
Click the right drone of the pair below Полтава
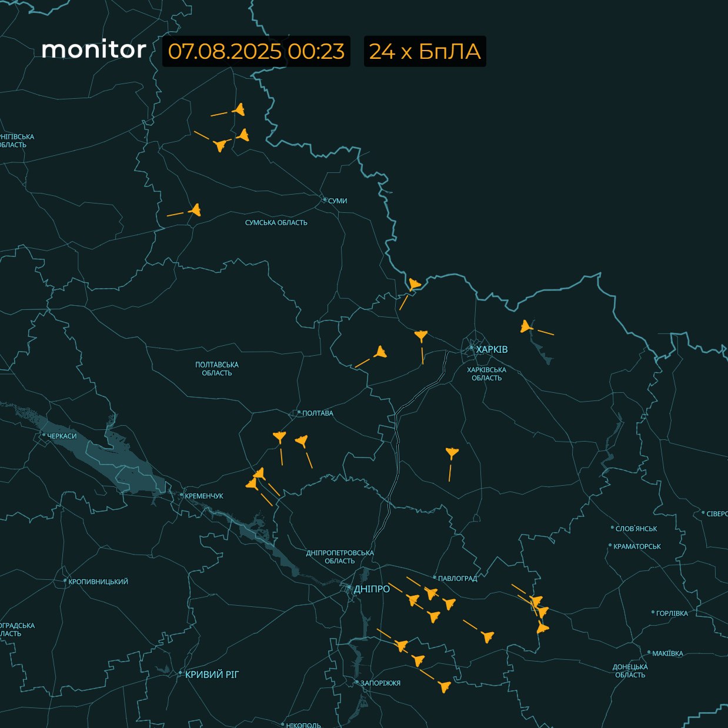point(302,440)
